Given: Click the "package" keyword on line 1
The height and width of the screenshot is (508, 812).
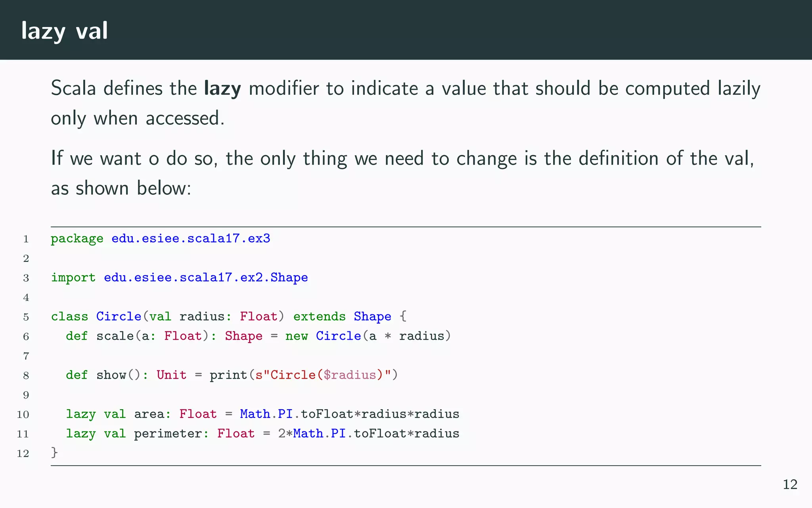Looking at the screenshot, I should click(x=77, y=239).
